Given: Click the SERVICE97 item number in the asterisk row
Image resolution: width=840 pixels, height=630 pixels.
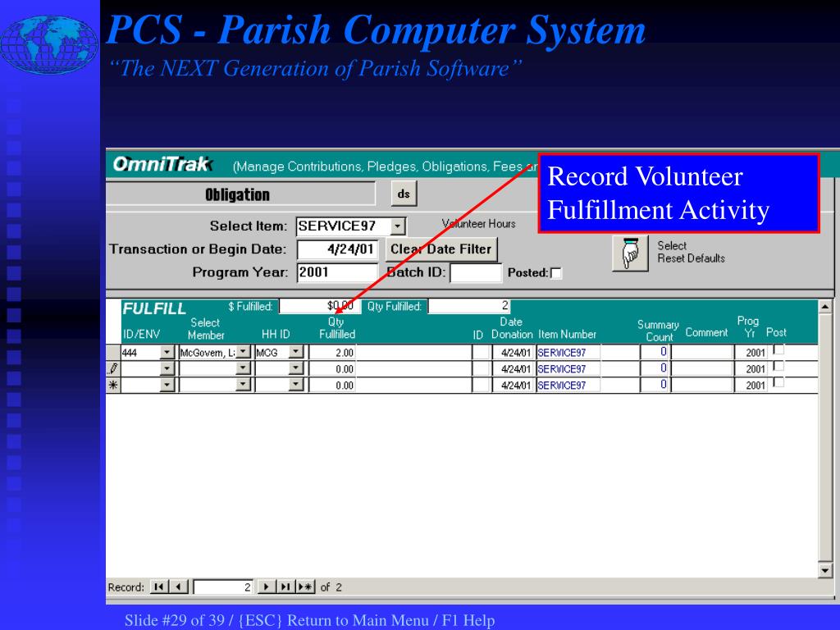Looking at the screenshot, I should point(568,385).
